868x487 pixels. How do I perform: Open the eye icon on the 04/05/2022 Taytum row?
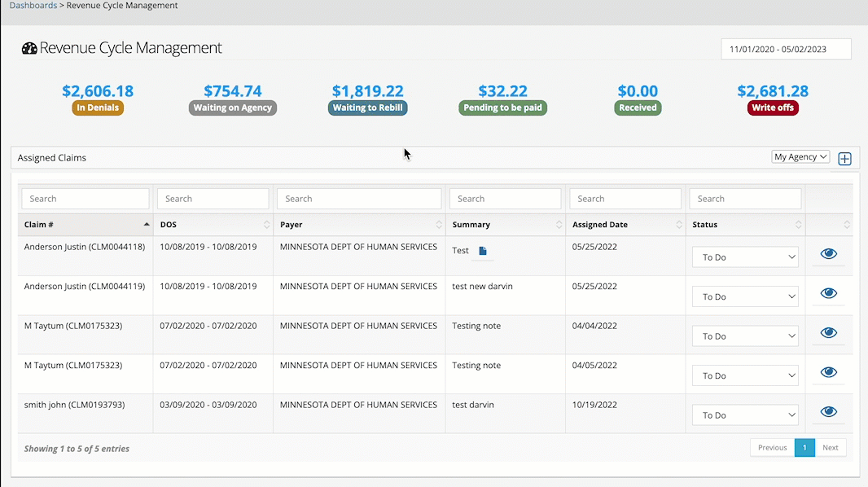tap(828, 372)
